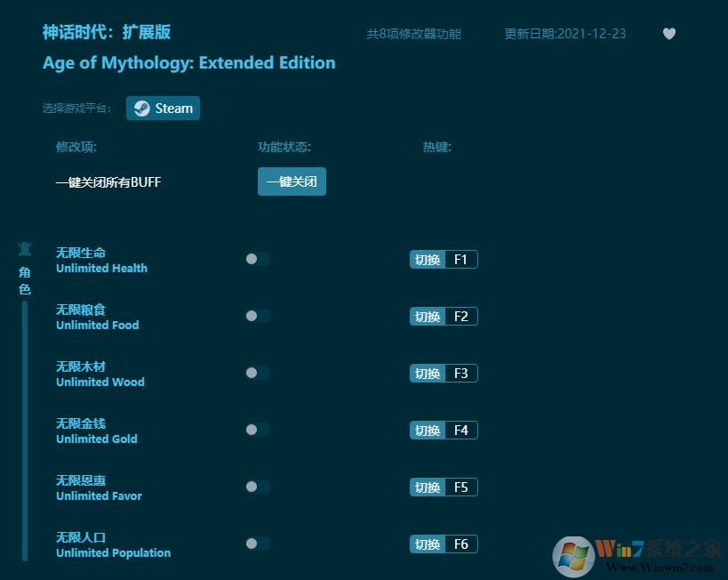Click the F5 hotkey button for Unlimited Favor

click(x=443, y=487)
